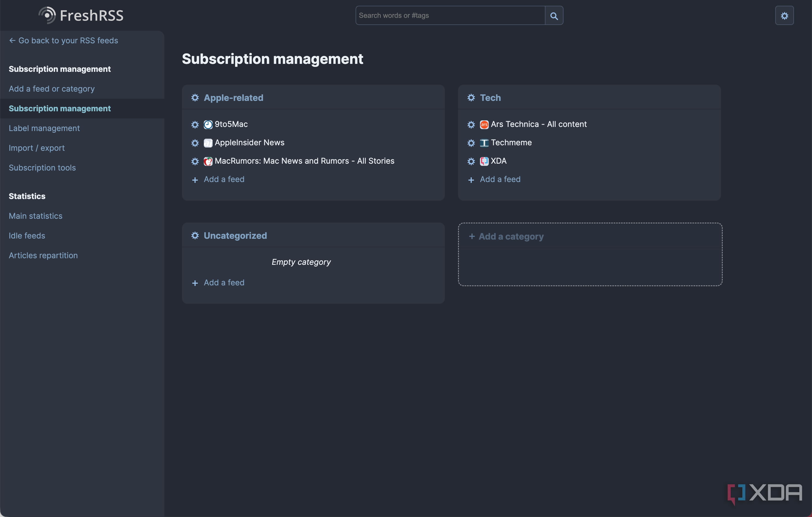Open MacRumors: Mac News and Rumors feed
812x517 pixels.
305,161
